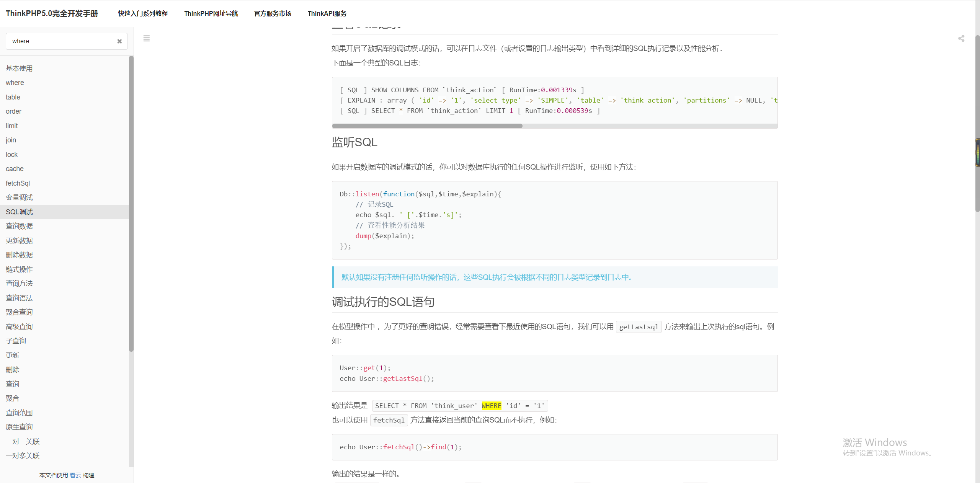Click the floating side widget at right edge
This screenshot has height=483, width=980.
(x=977, y=152)
